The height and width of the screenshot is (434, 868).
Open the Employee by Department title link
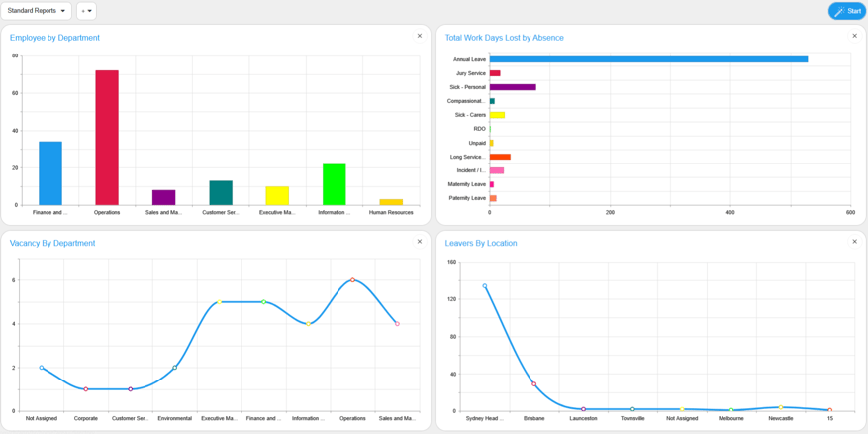tap(54, 38)
